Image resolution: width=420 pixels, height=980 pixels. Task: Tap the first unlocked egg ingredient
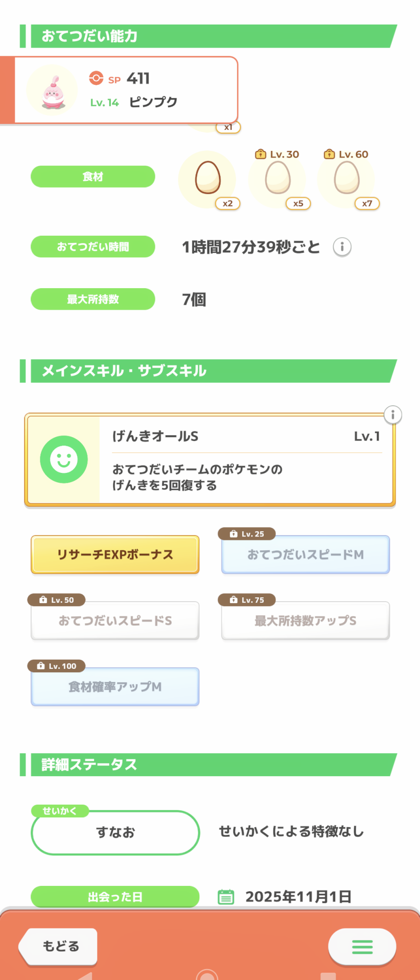pos(208,178)
